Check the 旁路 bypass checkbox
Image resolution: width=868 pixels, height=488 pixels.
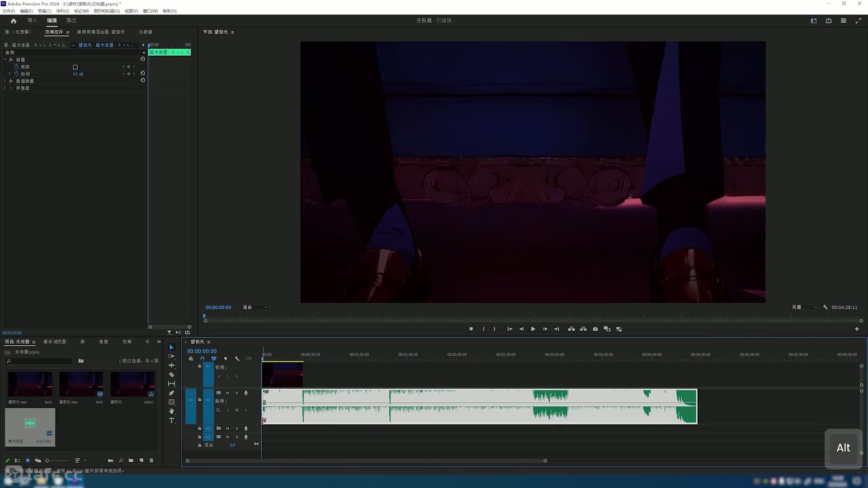click(x=75, y=67)
